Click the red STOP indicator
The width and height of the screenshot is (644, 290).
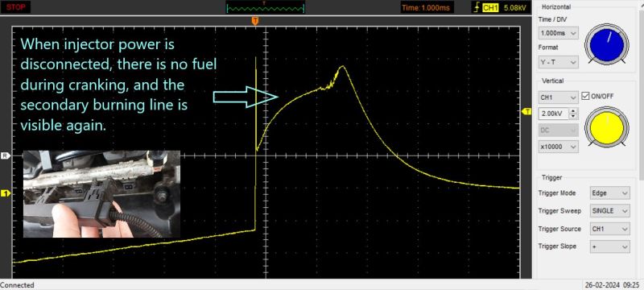click(x=16, y=7)
